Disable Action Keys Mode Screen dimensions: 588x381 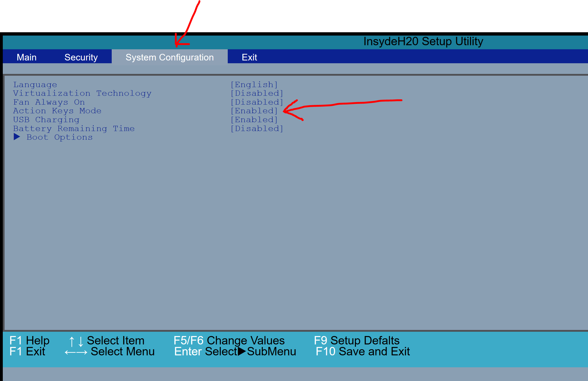click(254, 110)
